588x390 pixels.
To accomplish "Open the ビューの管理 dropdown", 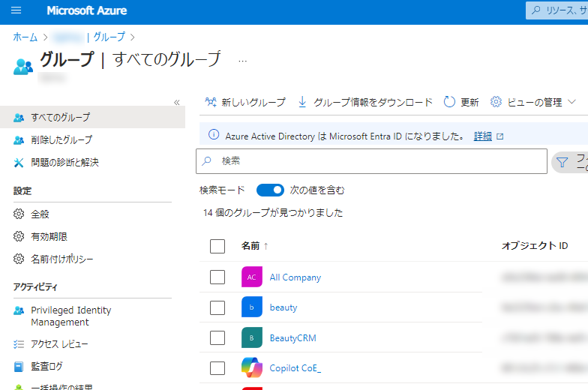I will click(532, 102).
